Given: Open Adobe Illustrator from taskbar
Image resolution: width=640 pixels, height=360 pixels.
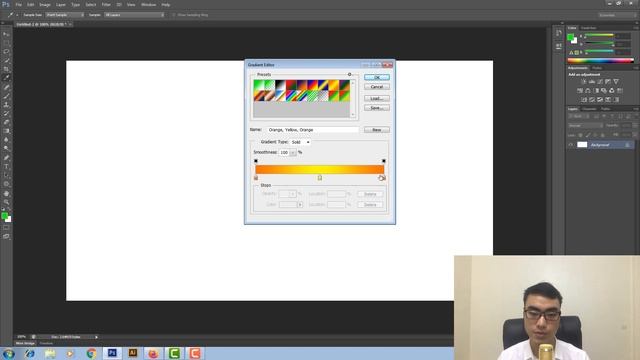Looking at the screenshot, I should pyautogui.click(x=133, y=353).
